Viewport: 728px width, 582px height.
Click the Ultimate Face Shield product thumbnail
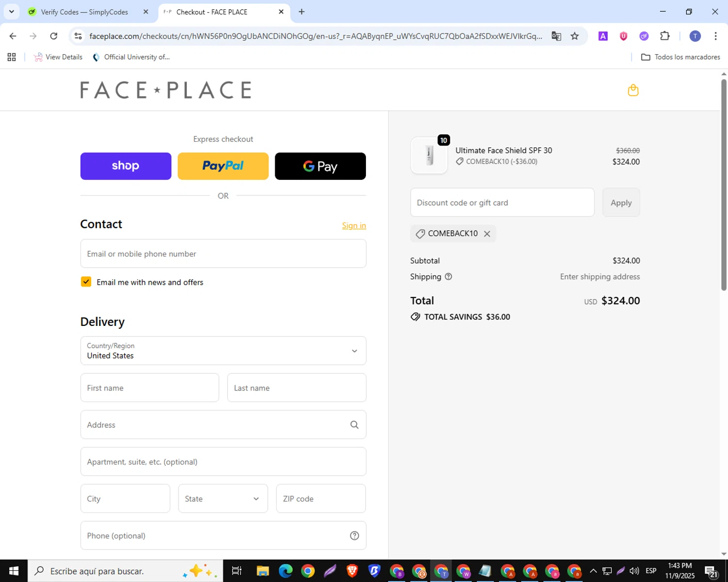[x=429, y=156]
